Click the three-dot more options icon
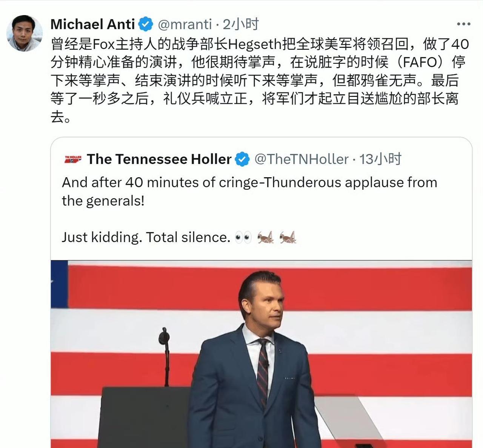 click(x=463, y=24)
